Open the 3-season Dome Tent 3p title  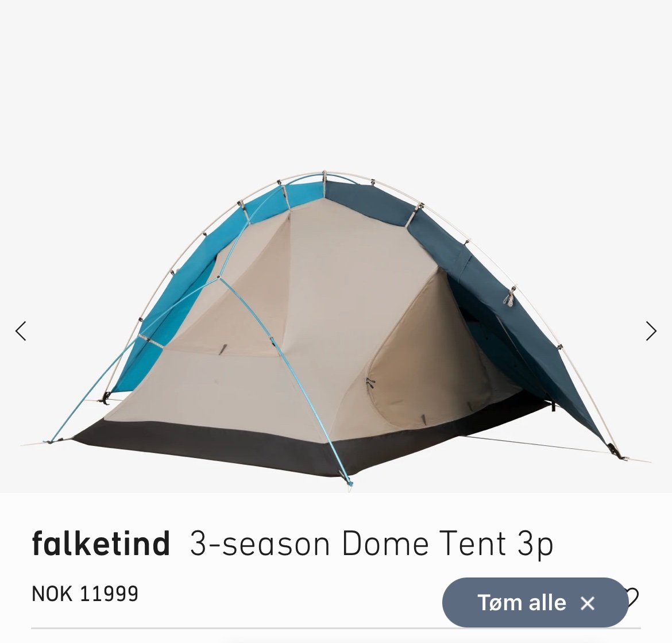point(372,544)
